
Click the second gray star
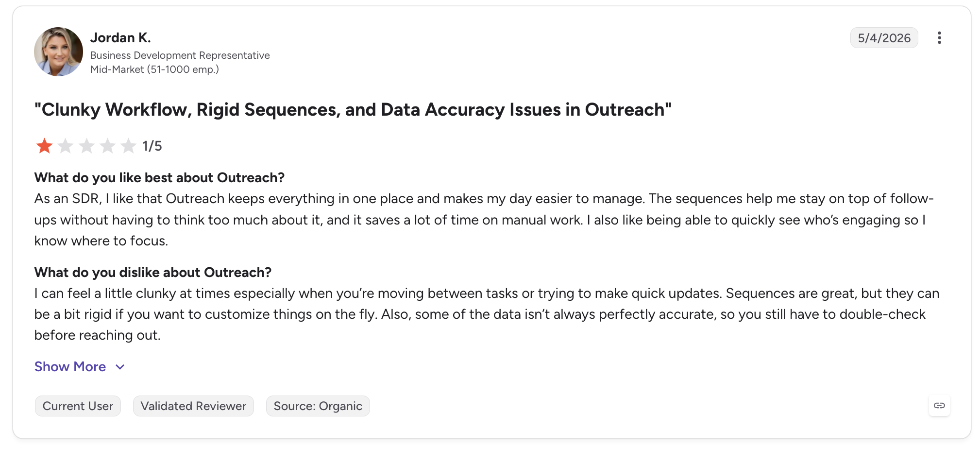click(x=66, y=146)
